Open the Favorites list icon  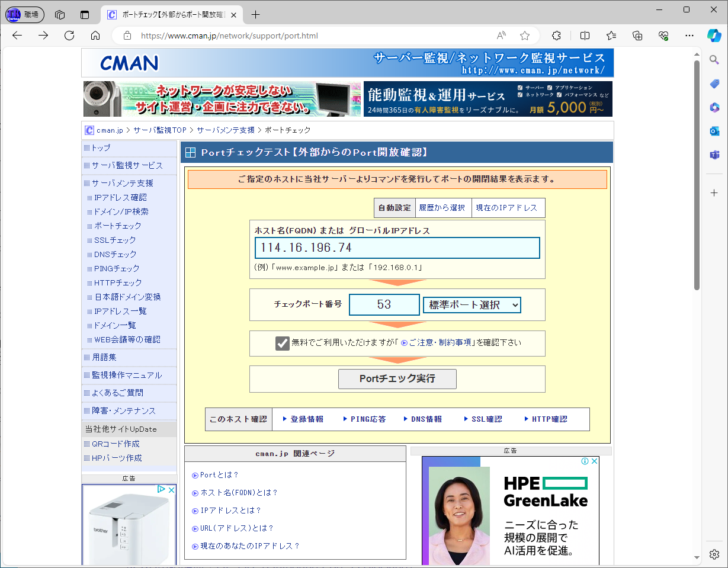click(x=611, y=36)
